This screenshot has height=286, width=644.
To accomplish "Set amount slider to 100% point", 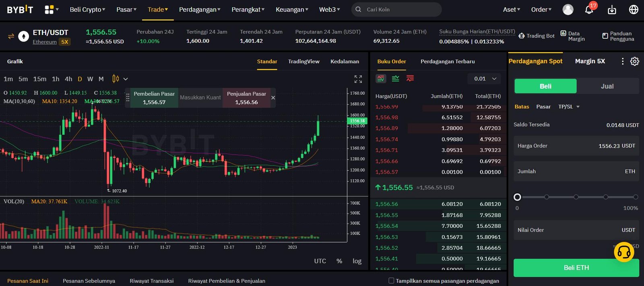I will (x=636, y=197).
